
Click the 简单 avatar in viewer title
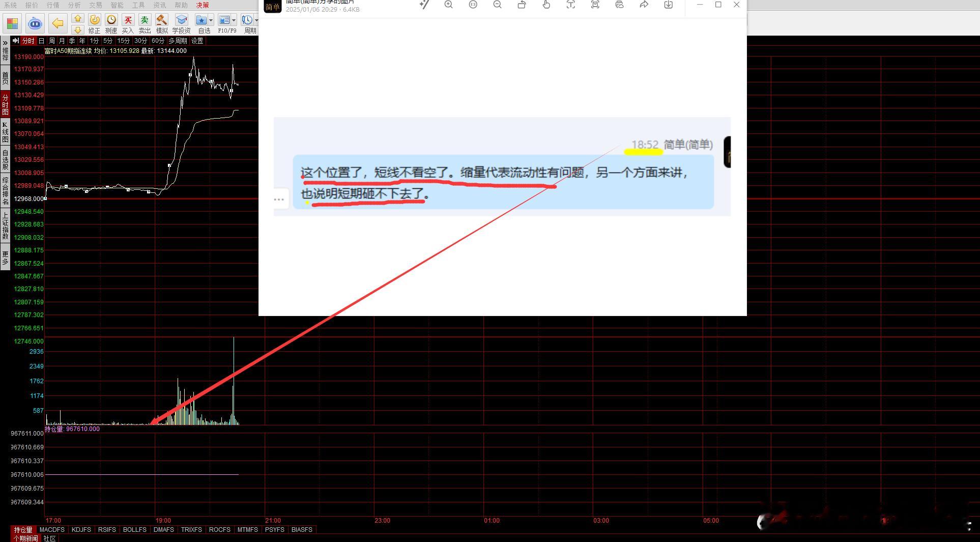[x=273, y=6]
